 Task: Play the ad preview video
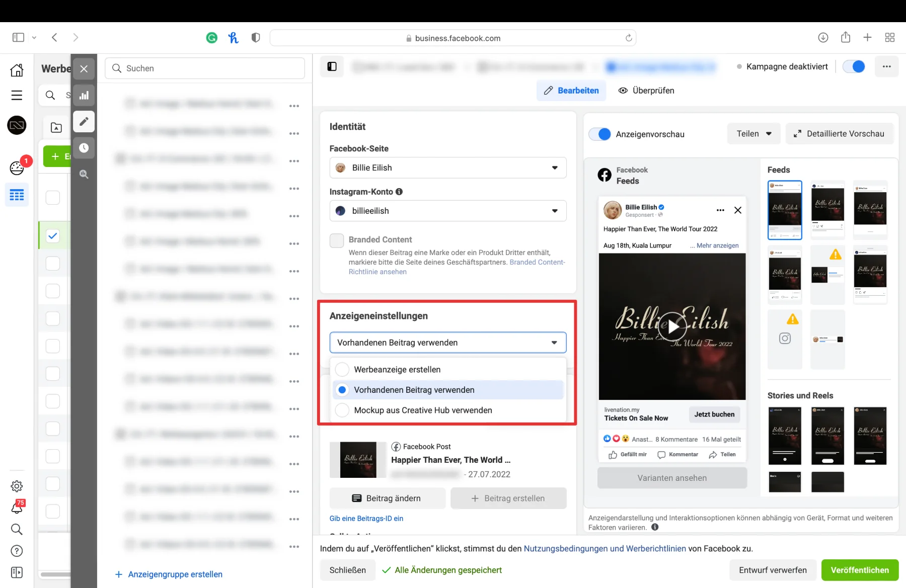pyautogui.click(x=672, y=327)
